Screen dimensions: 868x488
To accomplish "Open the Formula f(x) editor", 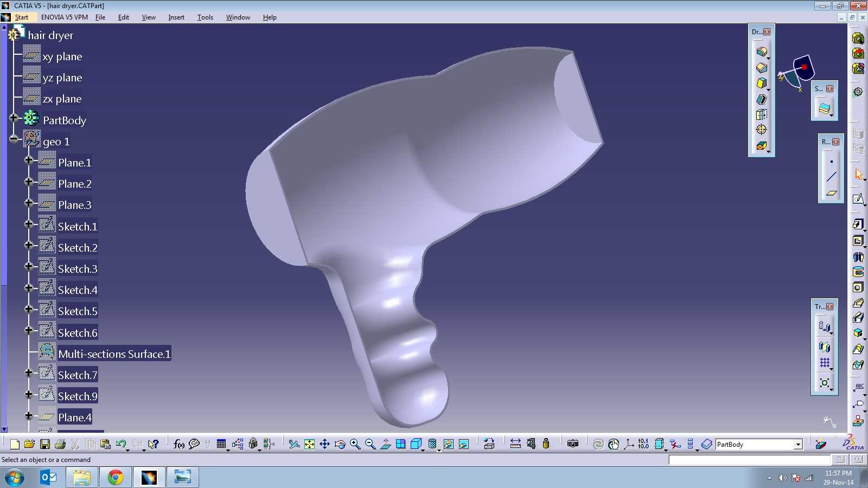I will click(178, 444).
